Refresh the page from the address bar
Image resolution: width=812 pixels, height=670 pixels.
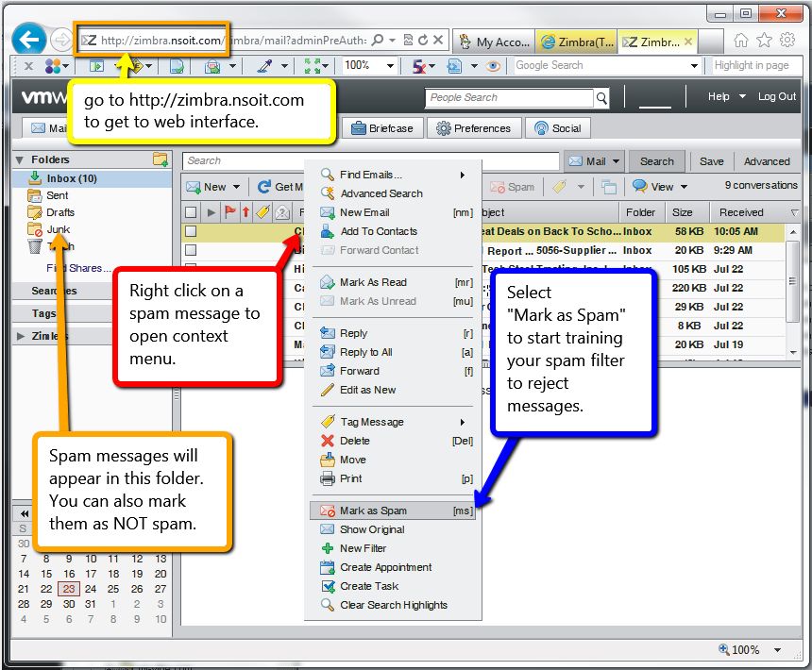point(423,40)
